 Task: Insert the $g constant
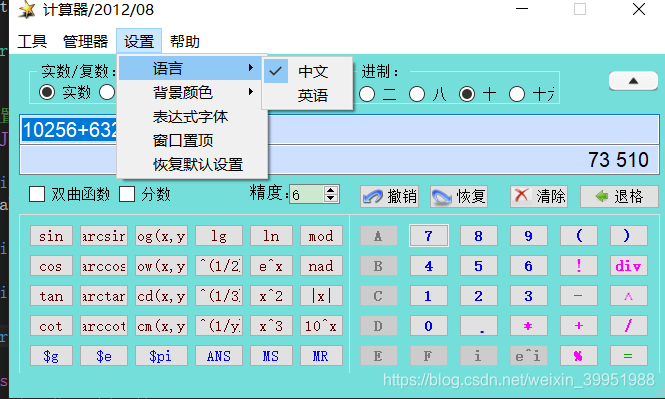point(51,356)
